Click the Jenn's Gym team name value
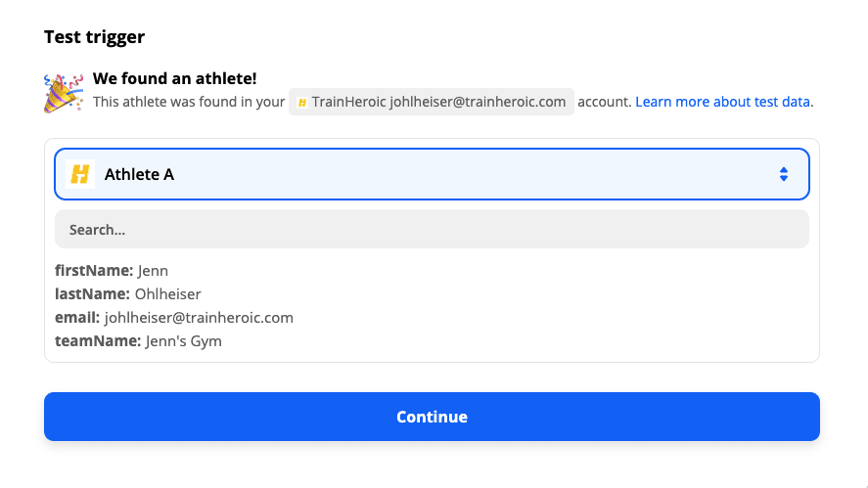Screen dimensions: 868x488 coord(184,341)
